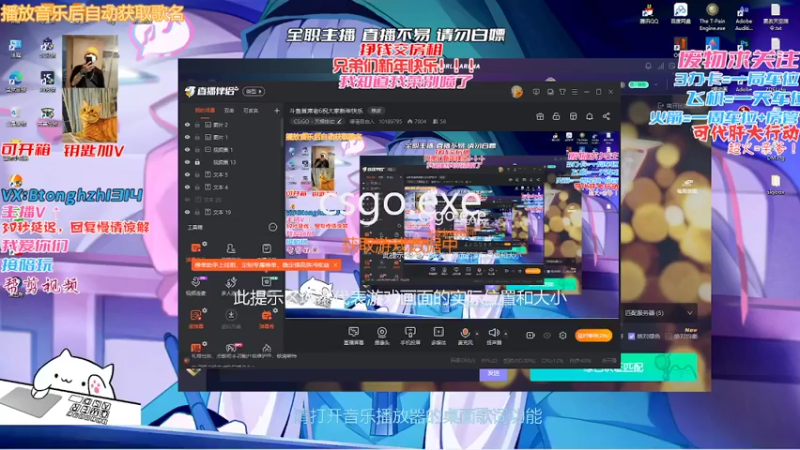Start recording with the camera-record icon

530,335
